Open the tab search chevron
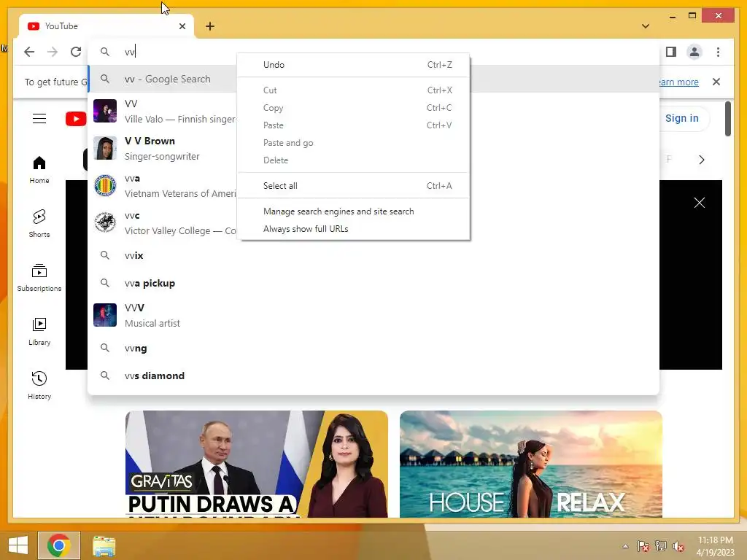The width and height of the screenshot is (747, 560). pos(646,26)
